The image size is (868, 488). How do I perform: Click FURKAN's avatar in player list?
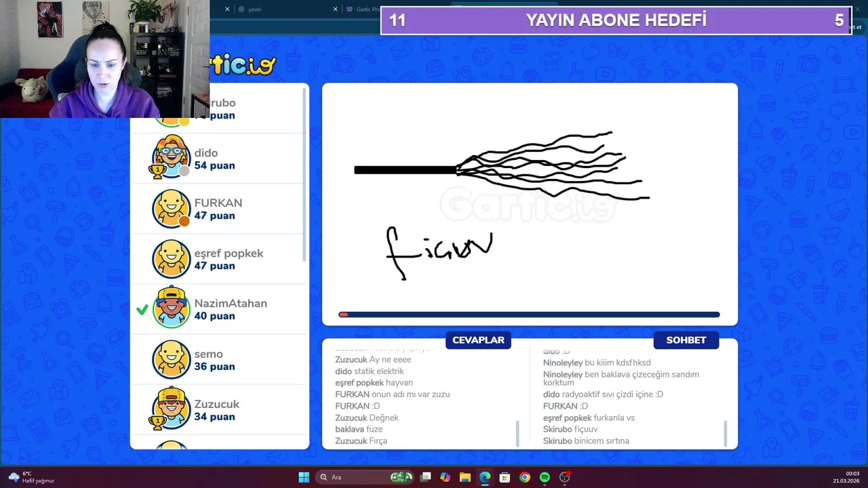coord(172,208)
